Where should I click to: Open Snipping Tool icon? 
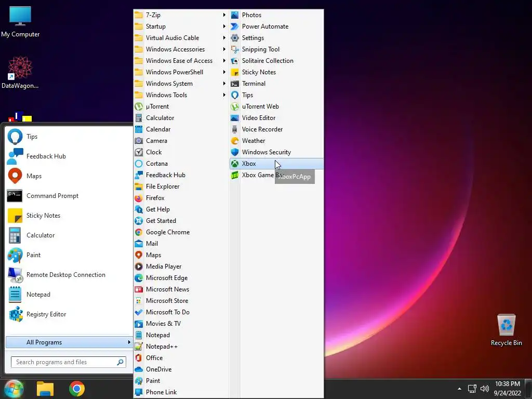(x=235, y=49)
